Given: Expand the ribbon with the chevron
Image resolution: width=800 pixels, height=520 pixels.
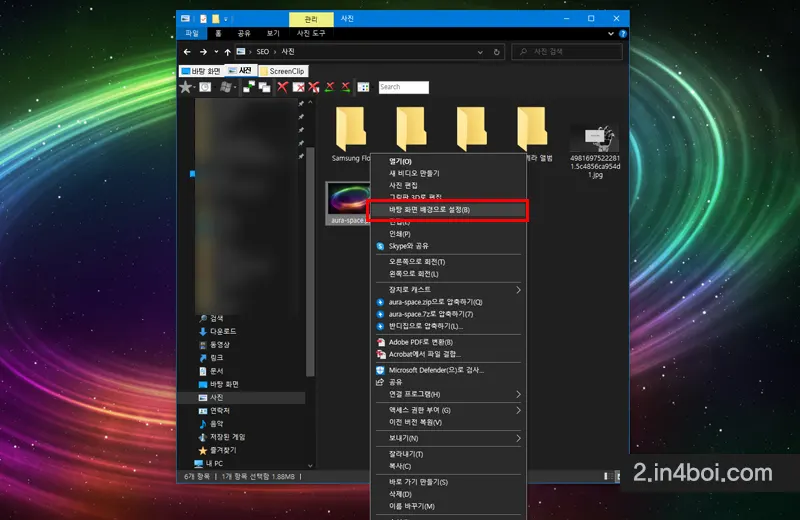Looking at the screenshot, I should point(611,34).
